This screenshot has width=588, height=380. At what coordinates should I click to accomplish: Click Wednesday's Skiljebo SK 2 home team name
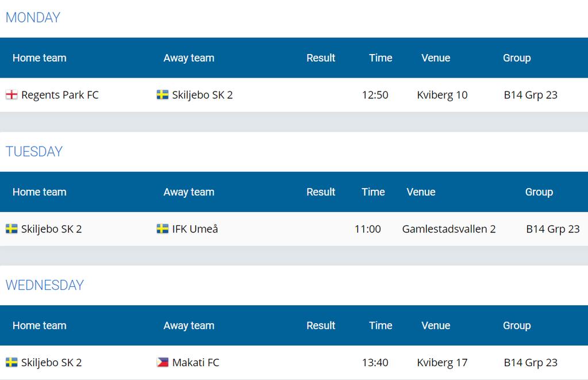coord(51,362)
